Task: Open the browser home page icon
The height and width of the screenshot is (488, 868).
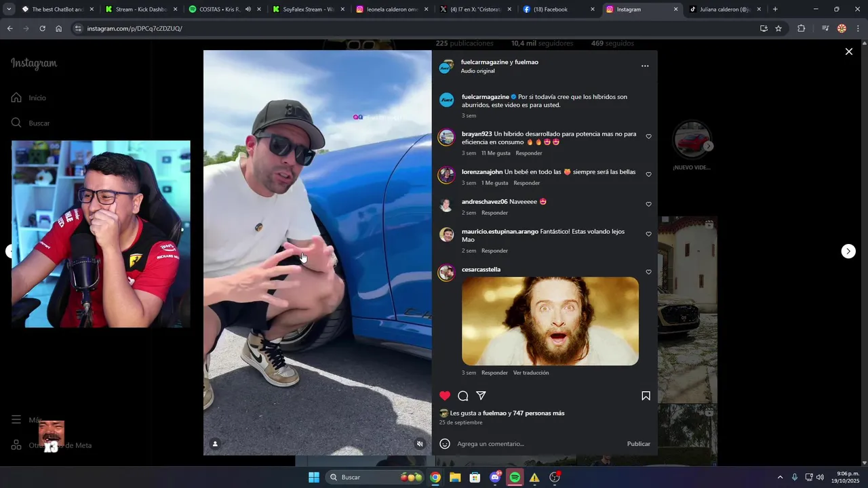Action: [59, 28]
